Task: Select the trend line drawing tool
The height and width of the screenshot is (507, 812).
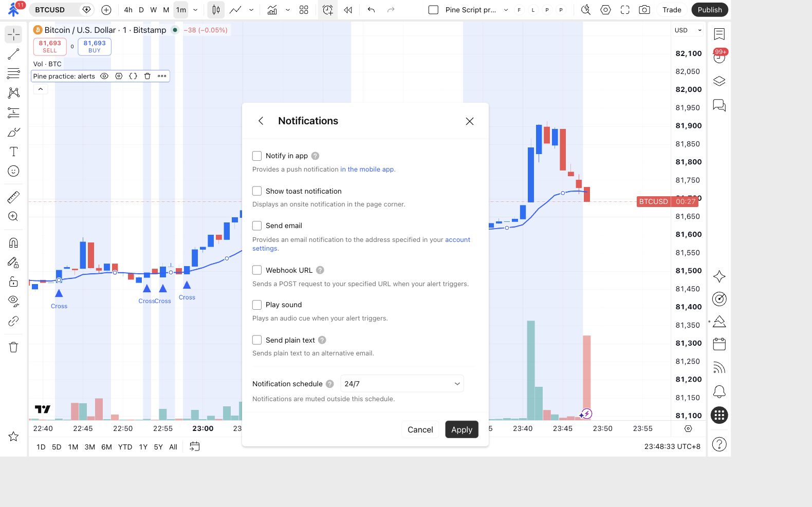Action: [x=13, y=54]
